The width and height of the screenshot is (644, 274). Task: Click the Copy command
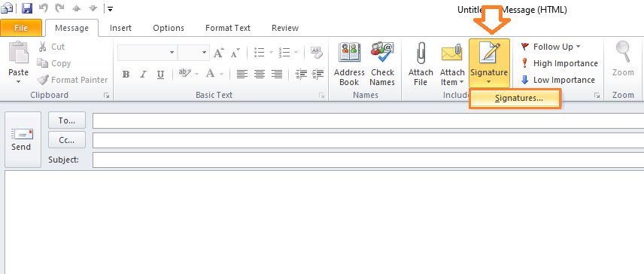[x=54, y=63]
